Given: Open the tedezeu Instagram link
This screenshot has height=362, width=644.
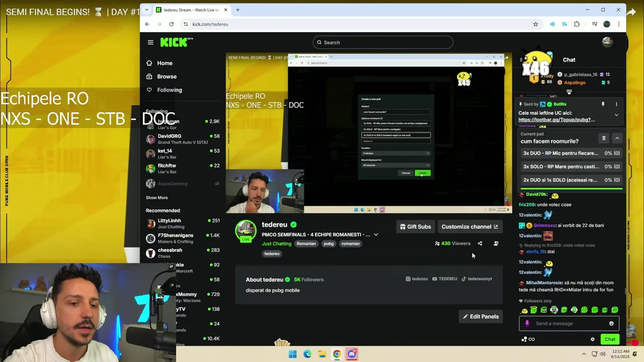Looking at the screenshot, I should tap(417, 279).
